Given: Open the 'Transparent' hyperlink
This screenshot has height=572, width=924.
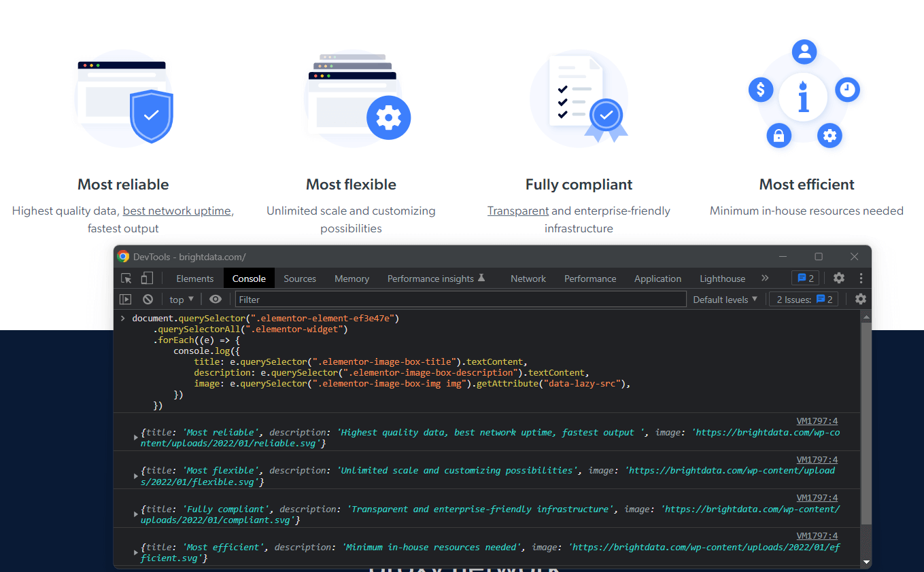Looking at the screenshot, I should [x=517, y=211].
